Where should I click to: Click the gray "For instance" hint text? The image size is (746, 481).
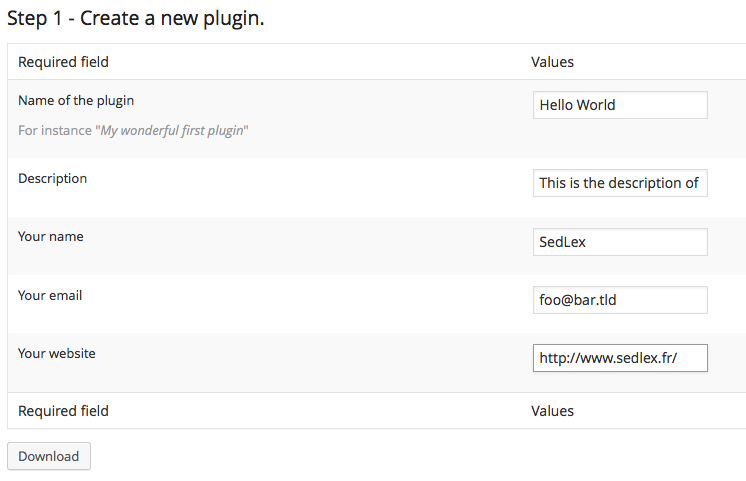(55, 130)
